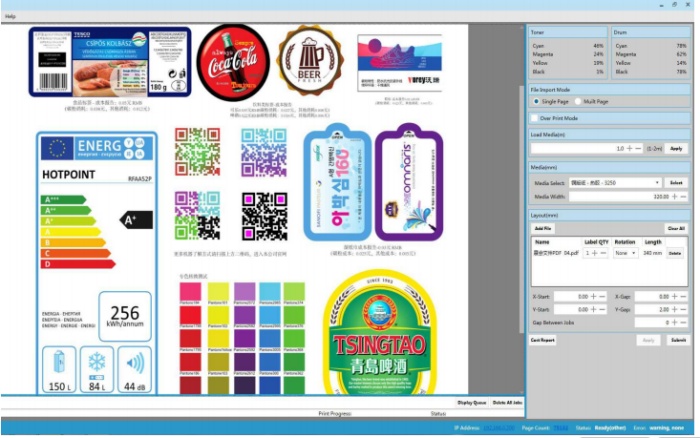Viewport: 700px width, 438px height.
Task: Decrease X-Gap value with minus
Action: coord(683,296)
